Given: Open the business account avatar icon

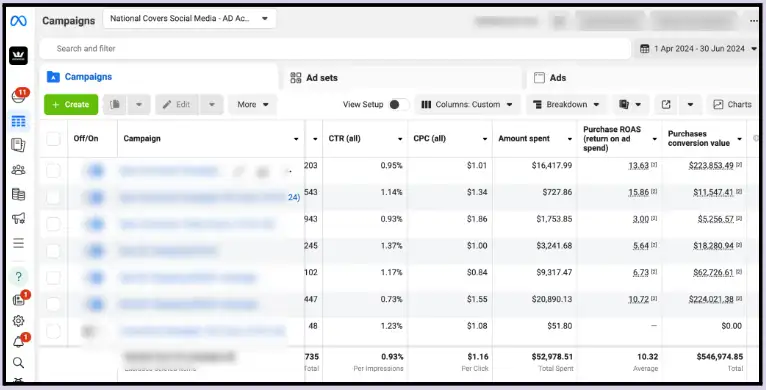Looking at the screenshot, I should [x=19, y=55].
